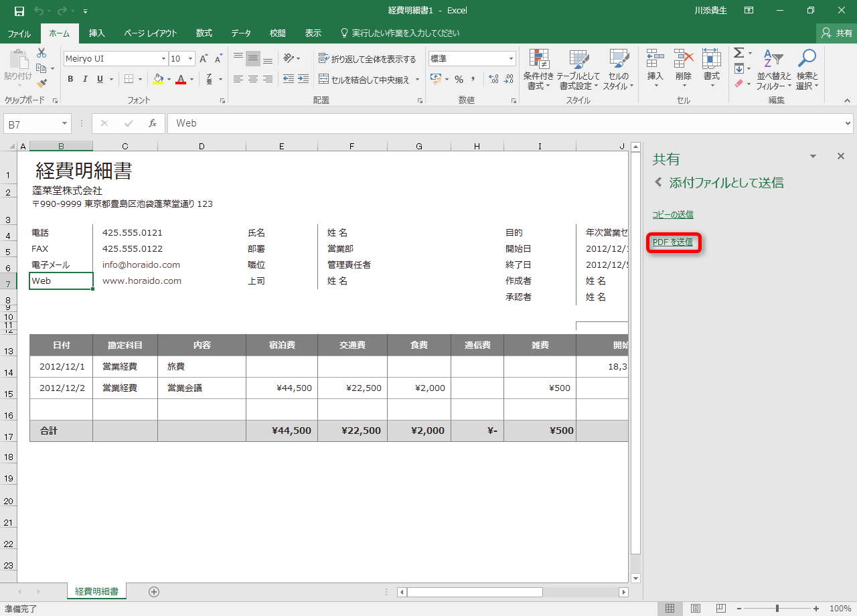This screenshot has width=857, height=616.
Task: Click the コピーの送信 link
Action: click(x=673, y=215)
